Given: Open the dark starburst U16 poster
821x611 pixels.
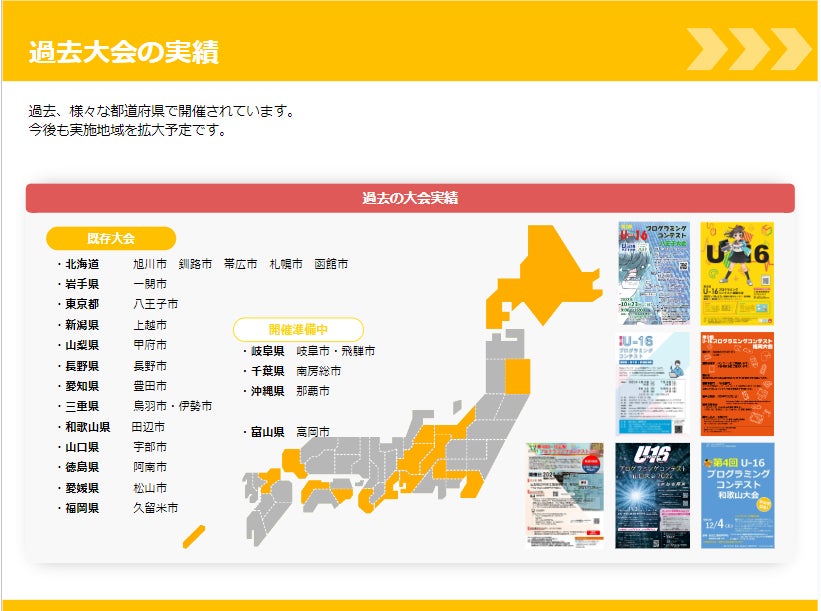Looking at the screenshot, I should (652, 495).
